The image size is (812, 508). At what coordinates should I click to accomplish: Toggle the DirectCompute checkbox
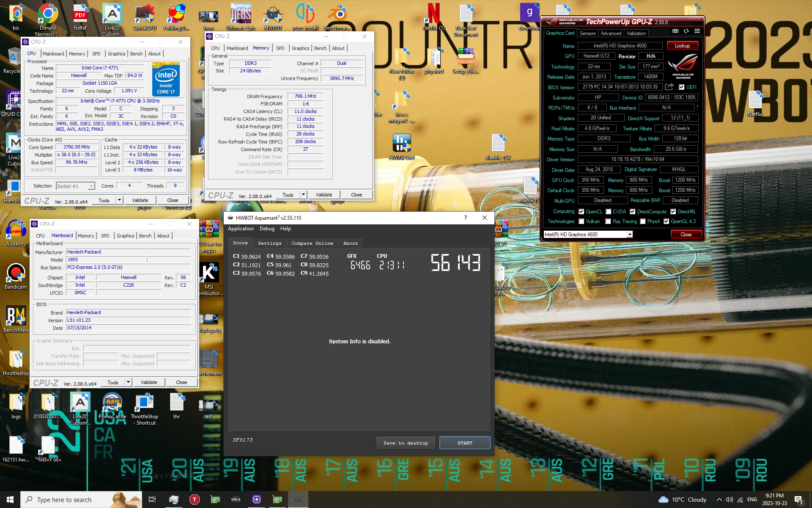(x=633, y=212)
